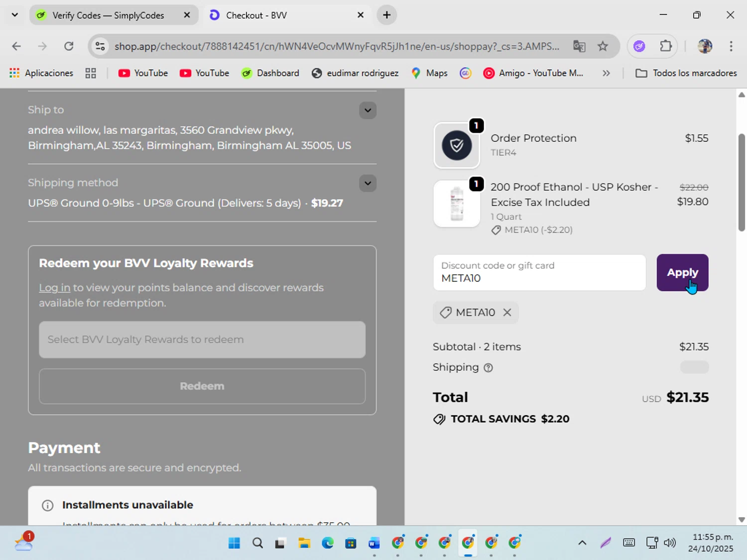This screenshot has height=560, width=747.
Task: Click the purple feather tray icon
Action: coord(606,543)
